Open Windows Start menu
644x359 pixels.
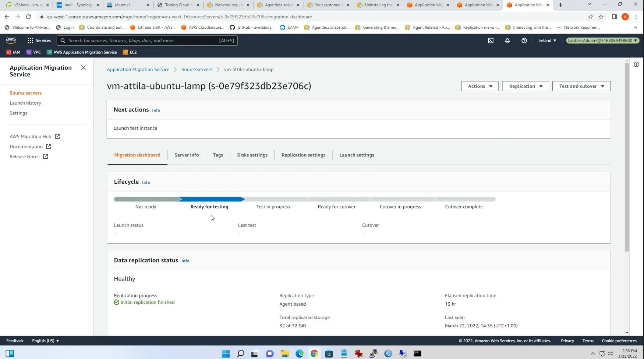[226, 353]
